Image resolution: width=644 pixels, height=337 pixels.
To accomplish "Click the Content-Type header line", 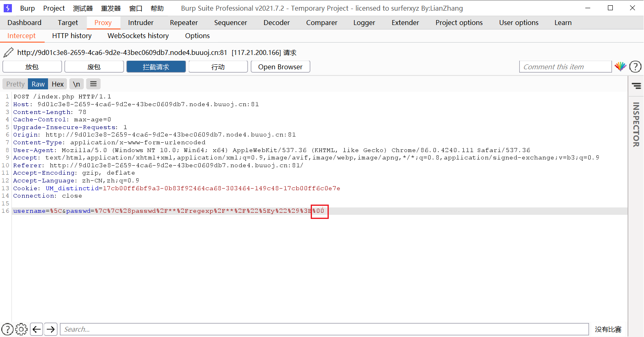I will [109, 143].
